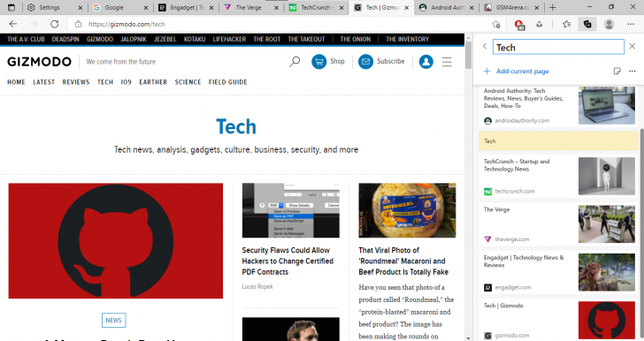Click the address bar URL
Screen dimensions: 644x341
[126, 24]
